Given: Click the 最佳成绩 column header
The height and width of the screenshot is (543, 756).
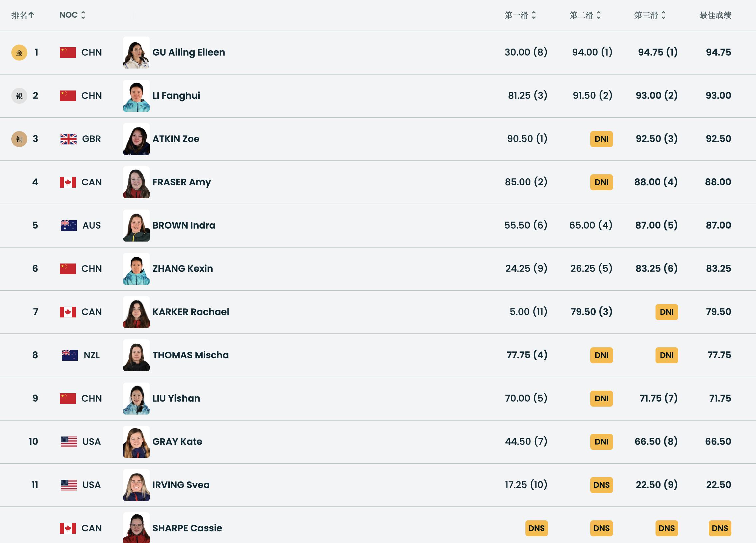Looking at the screenshot, I should pos(715,15).
